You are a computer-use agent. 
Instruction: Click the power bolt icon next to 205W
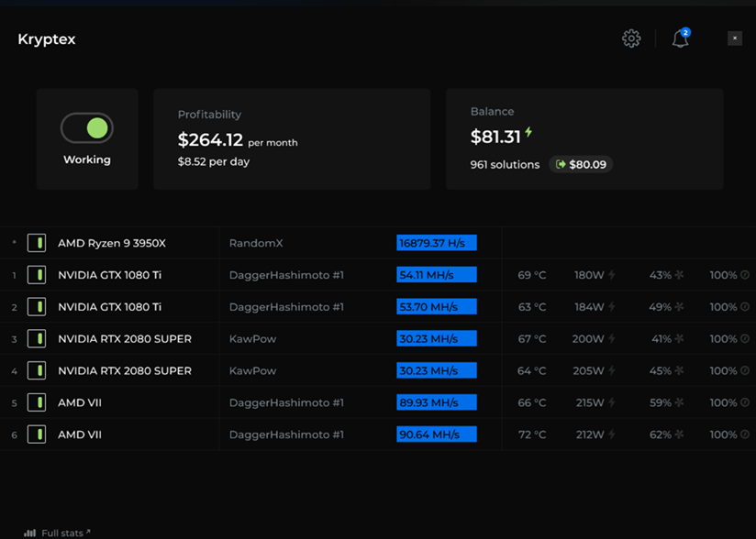612,370
